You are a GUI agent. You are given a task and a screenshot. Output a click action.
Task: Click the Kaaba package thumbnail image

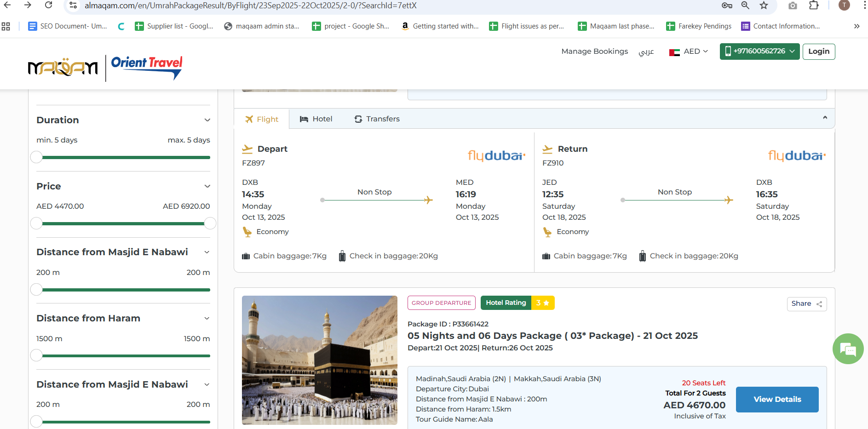pos(319,360)
